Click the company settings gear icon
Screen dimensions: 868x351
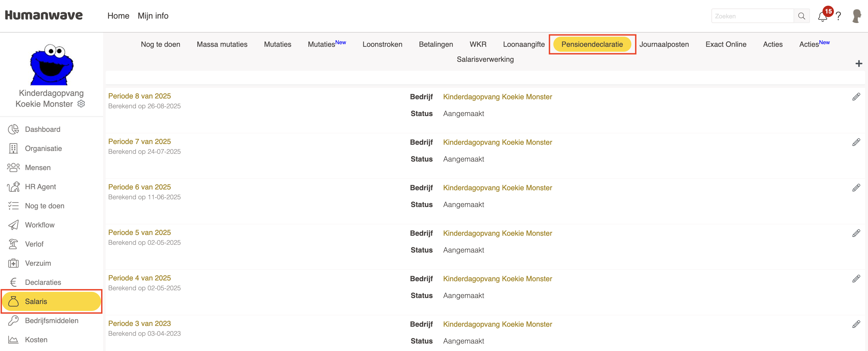tap(81, 104)
